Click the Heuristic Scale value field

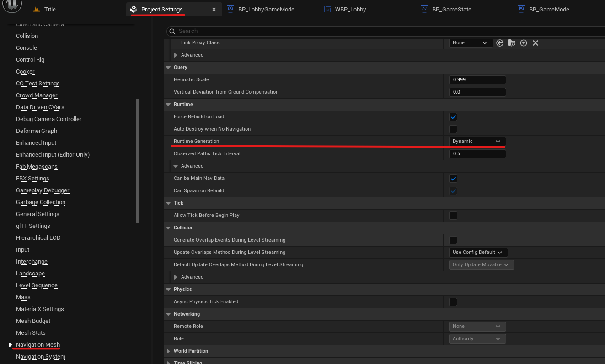coord(477,80)
